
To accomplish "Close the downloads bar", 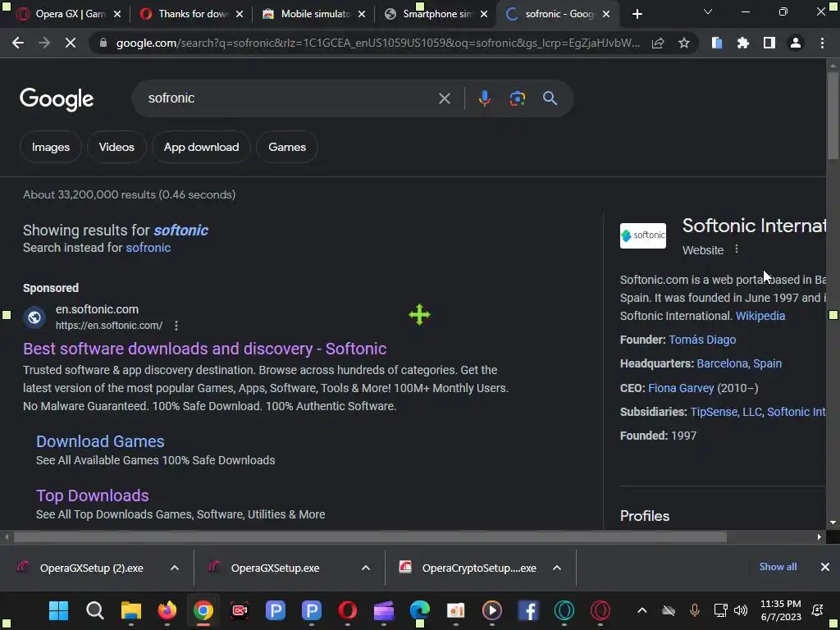I will pyautogui.click(x=825, y=567).
